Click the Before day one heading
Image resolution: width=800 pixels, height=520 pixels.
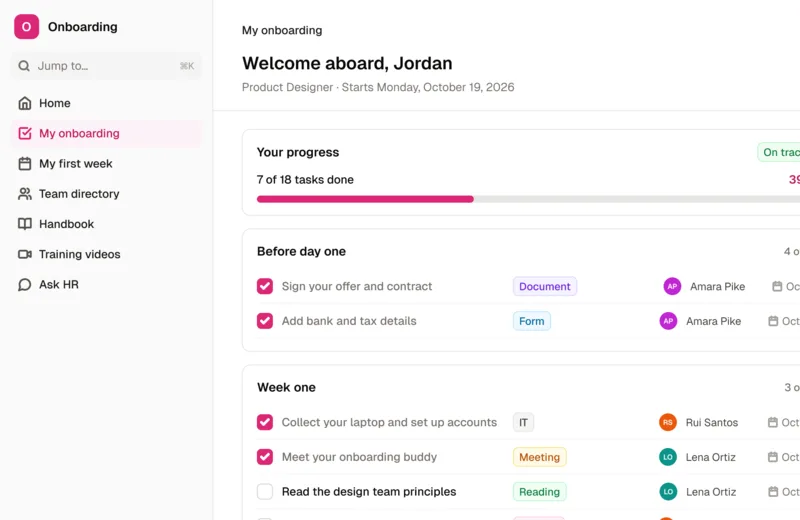[301, 252]
